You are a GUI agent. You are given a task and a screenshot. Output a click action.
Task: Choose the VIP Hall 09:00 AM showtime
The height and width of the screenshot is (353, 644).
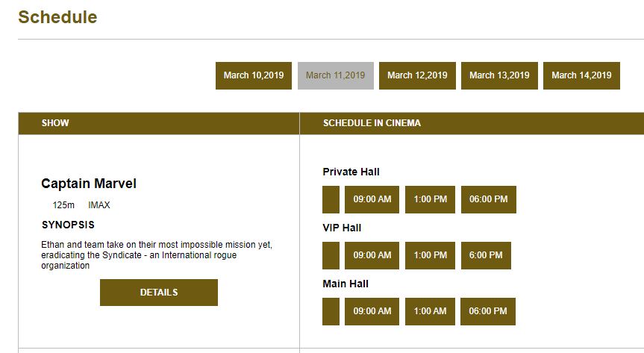click(372, 255)
